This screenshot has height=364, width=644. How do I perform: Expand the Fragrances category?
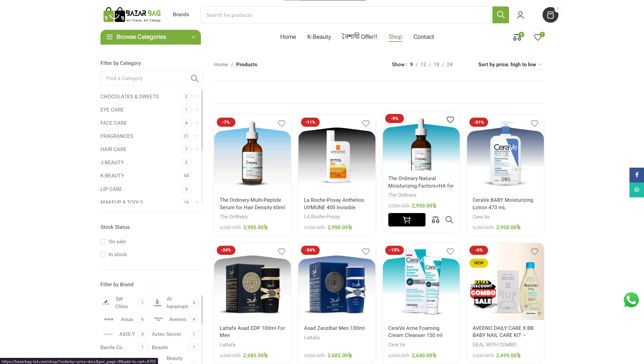197,136
